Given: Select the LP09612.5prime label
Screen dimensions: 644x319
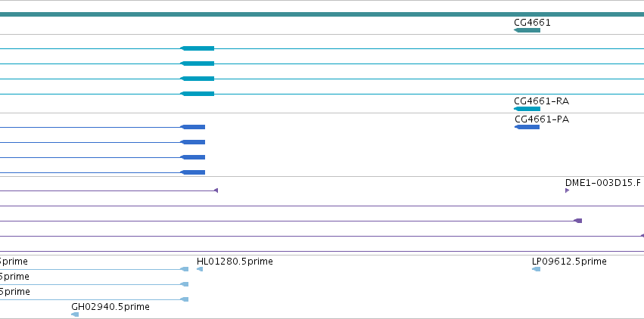Looking at the screenshot, I should pyautogui.click(x=569, y=262).
